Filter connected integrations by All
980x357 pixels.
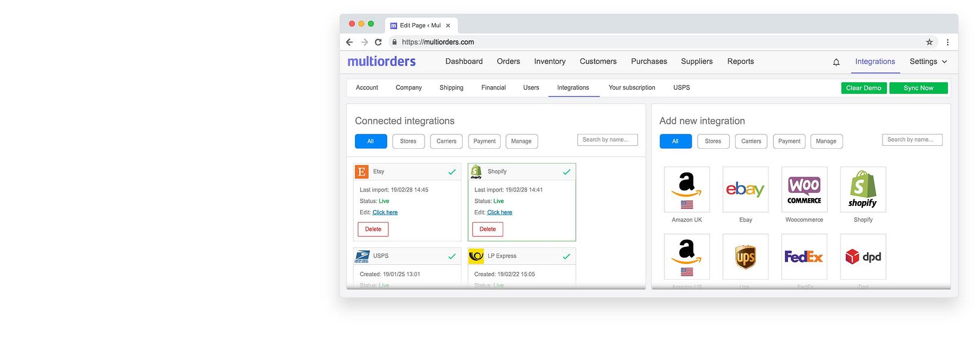[370, 141]
